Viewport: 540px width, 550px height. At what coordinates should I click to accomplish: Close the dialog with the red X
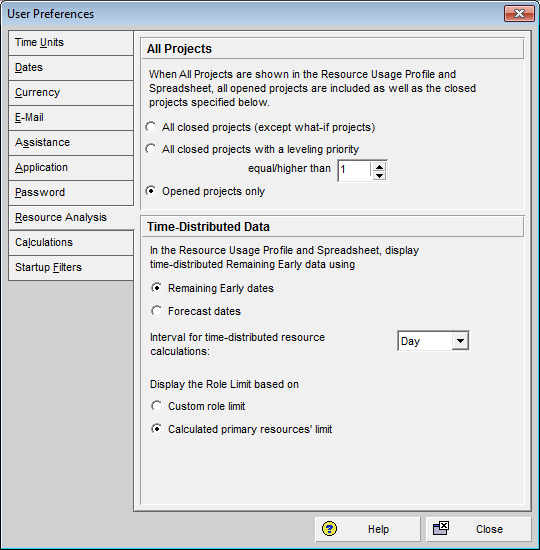(519, 14)
